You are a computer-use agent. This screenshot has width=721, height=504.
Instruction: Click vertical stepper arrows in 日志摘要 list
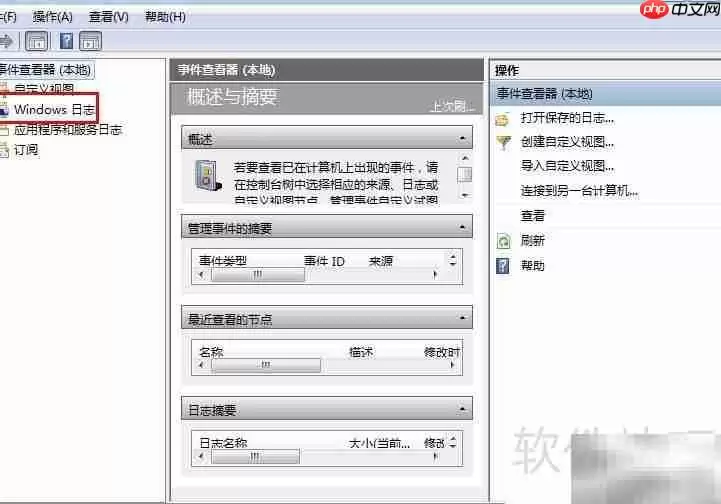(453, 443)
